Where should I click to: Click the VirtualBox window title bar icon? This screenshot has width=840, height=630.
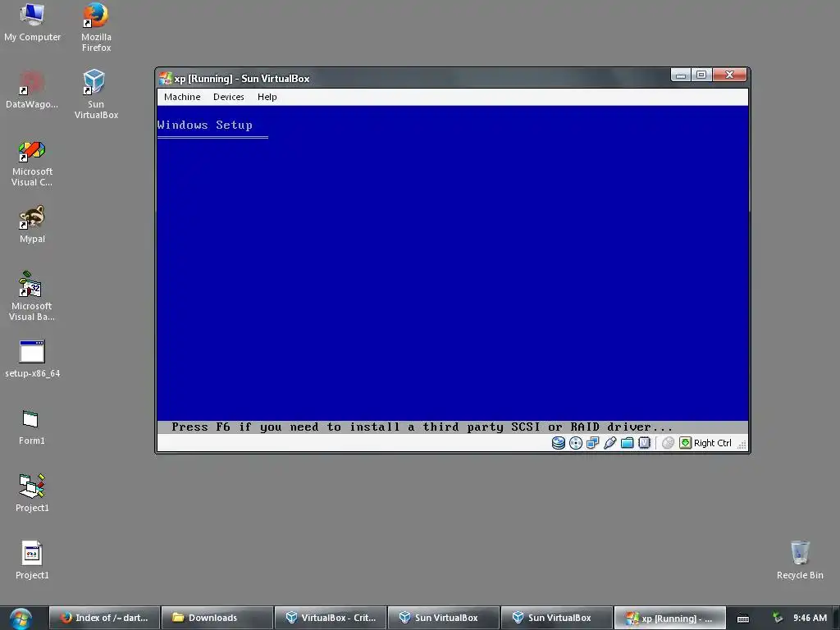pos(166,78)
